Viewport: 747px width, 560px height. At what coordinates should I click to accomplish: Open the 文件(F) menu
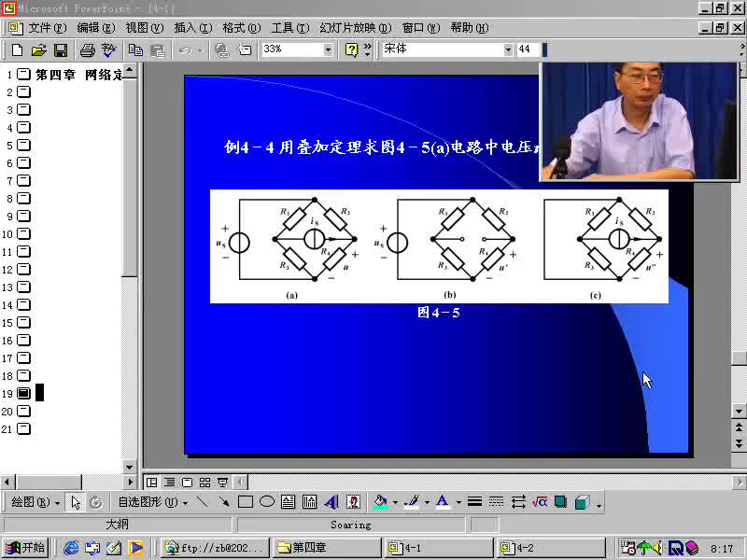point(48,28)
